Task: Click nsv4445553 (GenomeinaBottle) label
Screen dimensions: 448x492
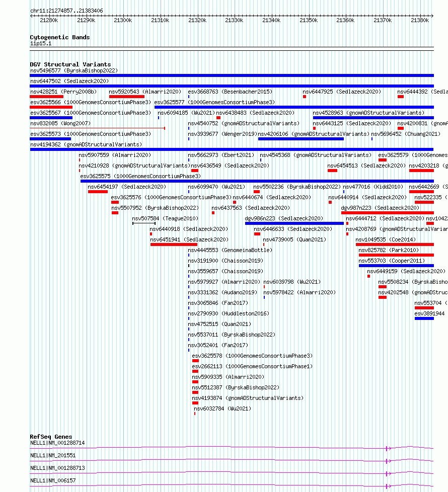Action: coord(230,251)
